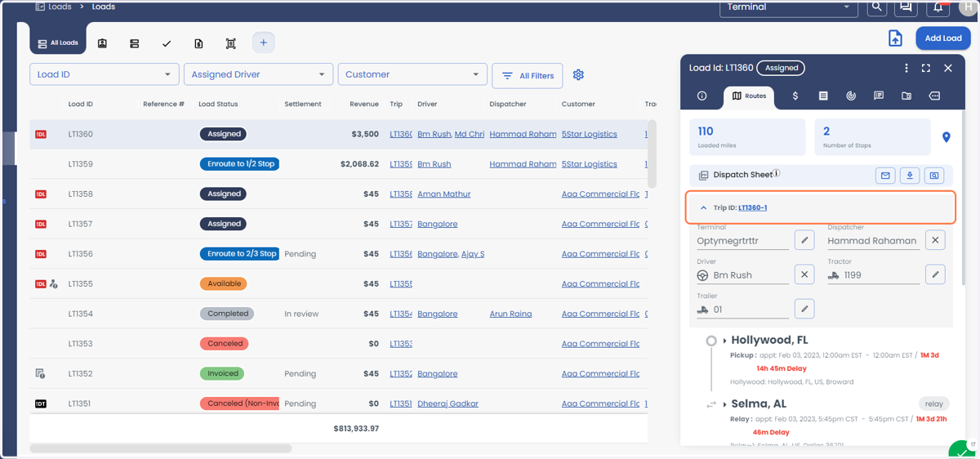Open customer 5Star Logistics in LT1359 row

pyautogui.click(x=590, y=164)
